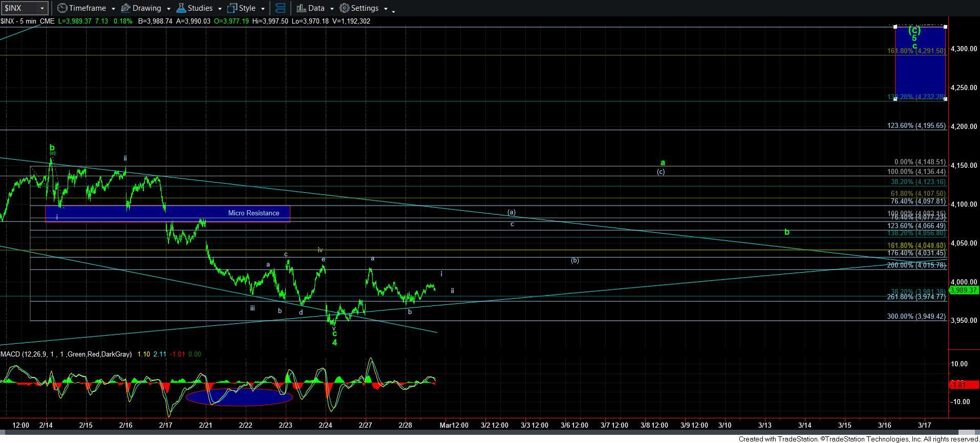
Task: Click the green current price tag 3,989.37
Action: pos(964,290)
